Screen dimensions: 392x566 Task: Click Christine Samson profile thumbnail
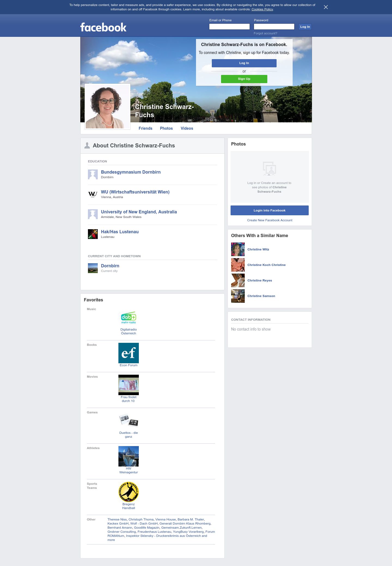(x=238, y=296)
